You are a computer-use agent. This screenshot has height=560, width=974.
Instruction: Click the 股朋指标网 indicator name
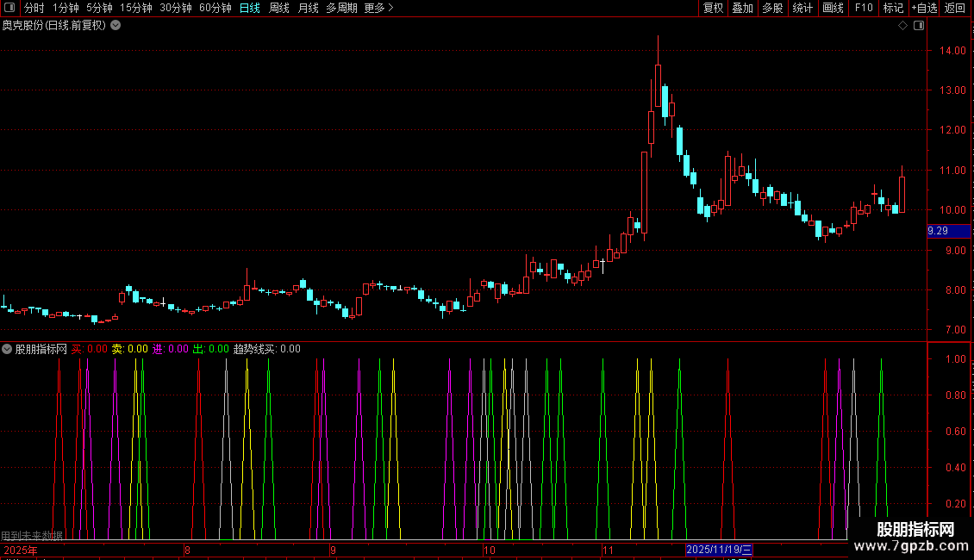tap(41, 349)
